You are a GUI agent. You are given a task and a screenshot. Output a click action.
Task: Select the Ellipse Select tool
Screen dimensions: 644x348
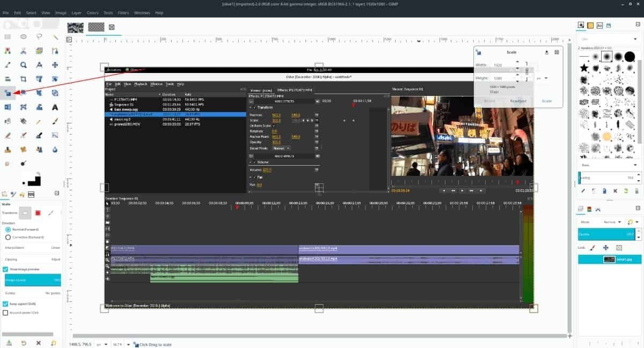24,37
